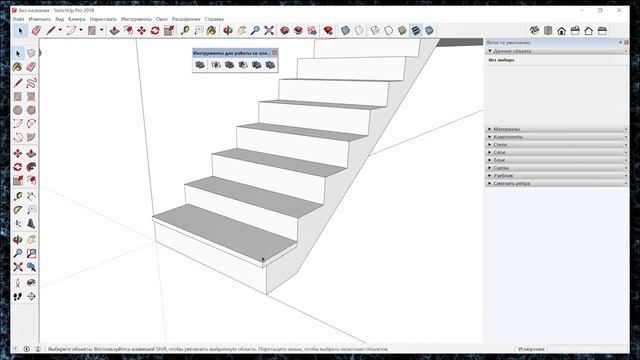Open the Нарисовать menu
Screen dimensions: 640x360
(x=103, y=19)
